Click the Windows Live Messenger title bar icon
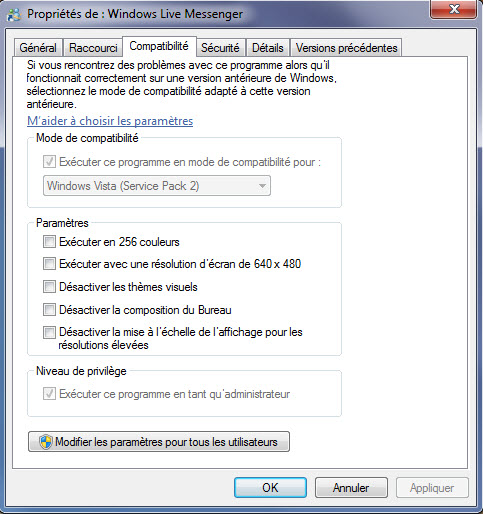483x514 pixels. [13, 14]
